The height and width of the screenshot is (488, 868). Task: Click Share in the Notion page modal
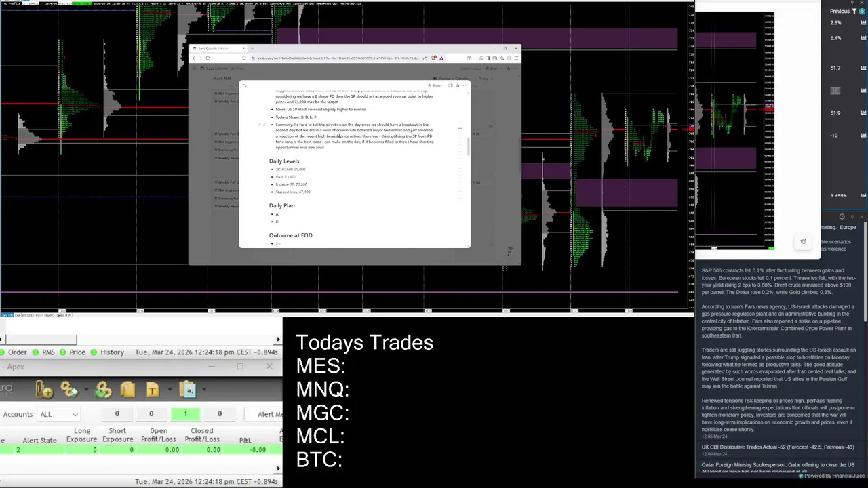[436, 85]
